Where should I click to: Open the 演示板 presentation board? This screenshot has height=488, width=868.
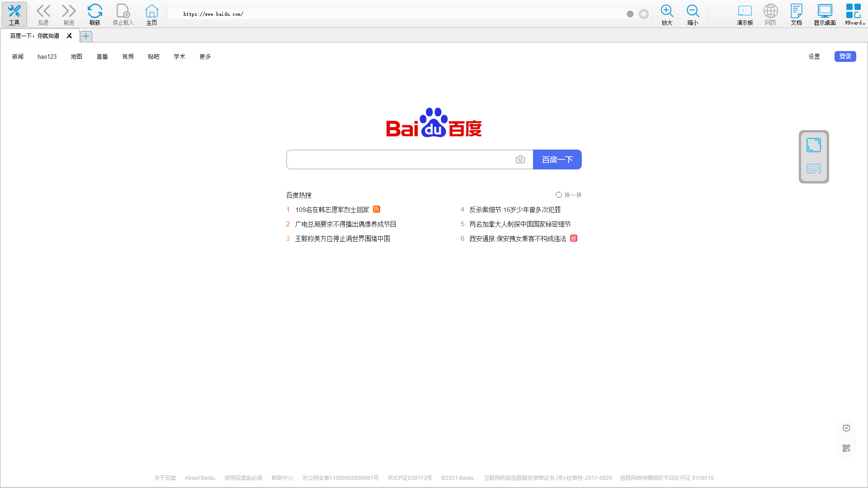pos(745,14)
